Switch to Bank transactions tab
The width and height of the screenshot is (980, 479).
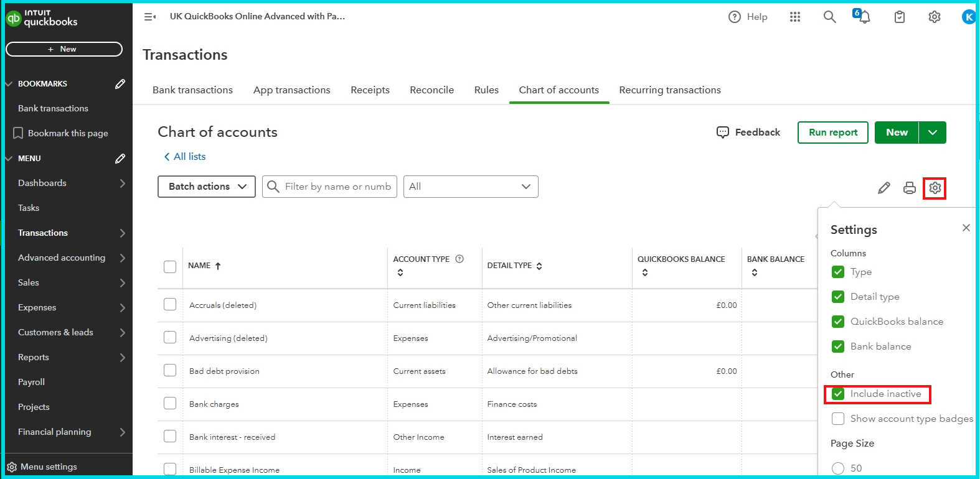[x=192, y=90]
